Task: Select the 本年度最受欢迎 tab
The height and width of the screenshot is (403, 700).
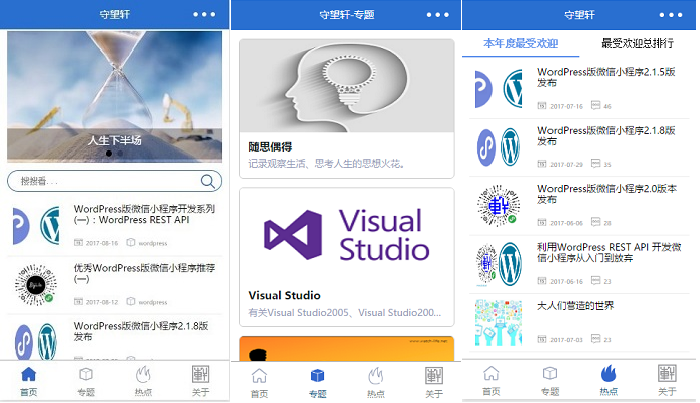Action: pos(520,43)
